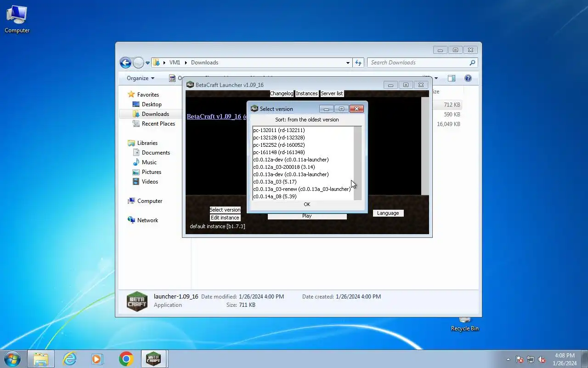Launch Google Chrome from the taskbar
This screenshot has width=588, height=368.
pyautogui.click(x=126, y=359)
